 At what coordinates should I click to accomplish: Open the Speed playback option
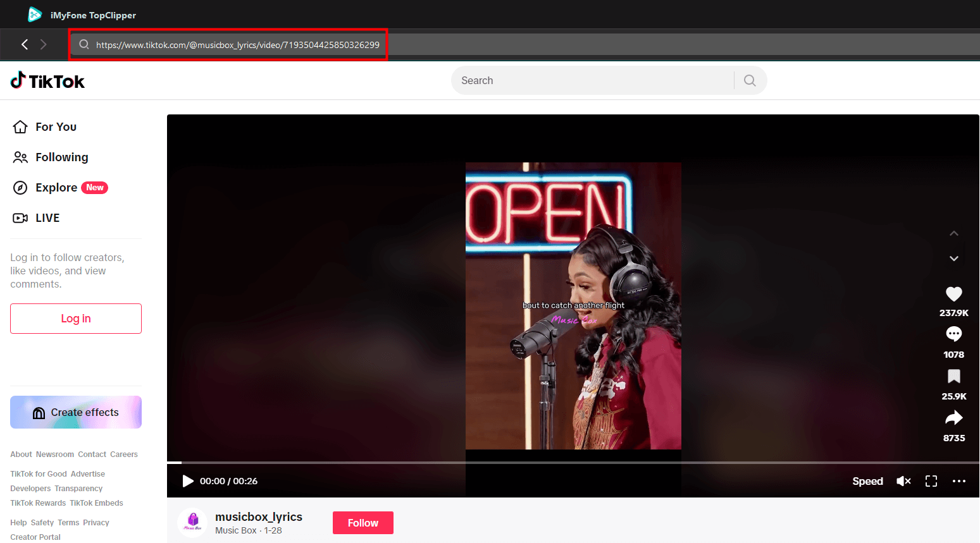(867, 481)
